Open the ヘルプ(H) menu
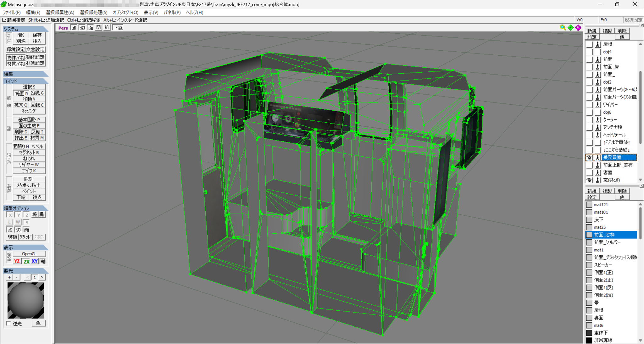Screen dimensions: 644x344 [195, 12]
